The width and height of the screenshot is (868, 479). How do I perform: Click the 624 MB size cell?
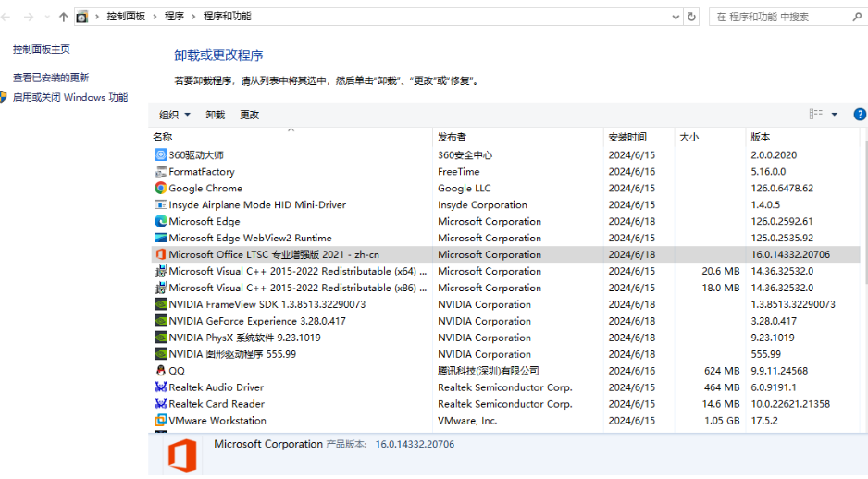pyautogui.click(x=722, y=371)
